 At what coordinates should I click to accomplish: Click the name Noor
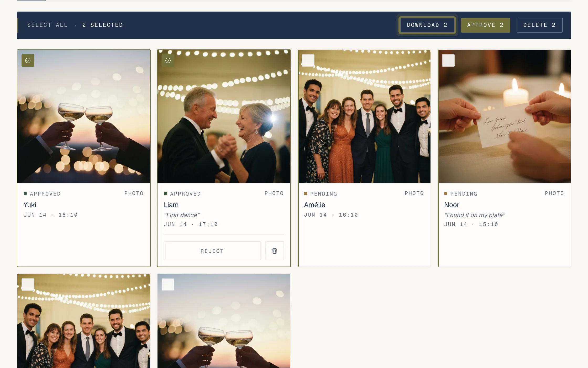451,205
